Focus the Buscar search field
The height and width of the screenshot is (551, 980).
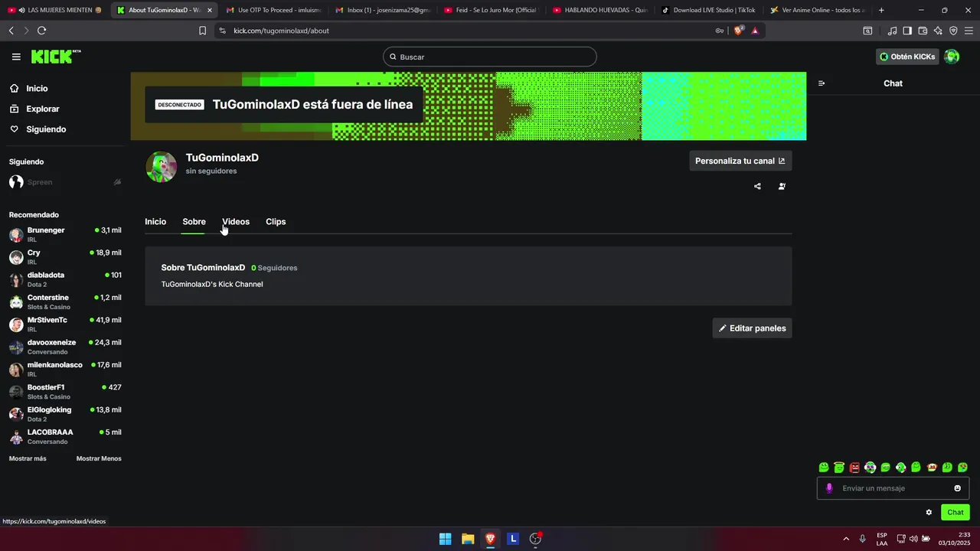490,57
